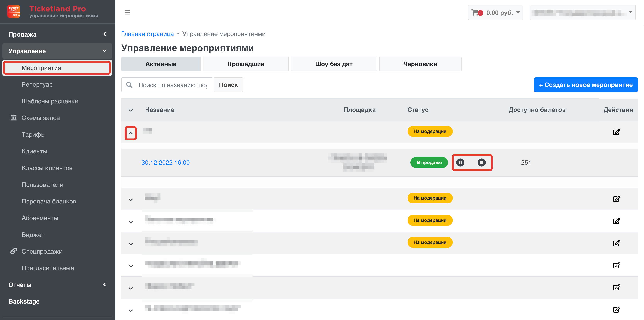The image size is (644, 320).
Task: Click the Статус column header
Action: tap(418, 110)
